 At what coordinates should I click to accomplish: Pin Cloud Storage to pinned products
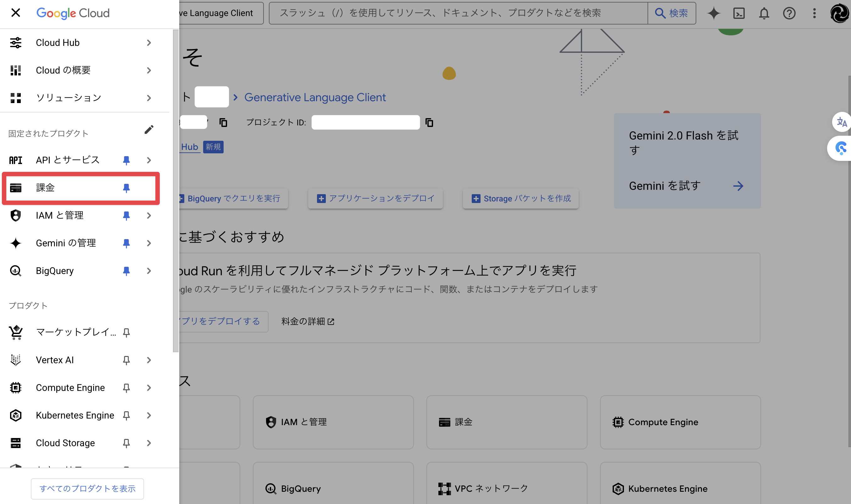(126, 443)
